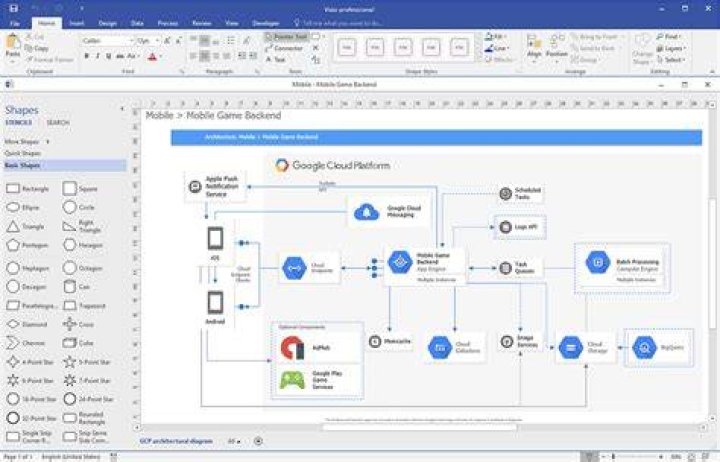720x462 pixels.
Task: Activate the Pointer Tool
Action: point(286,37)
